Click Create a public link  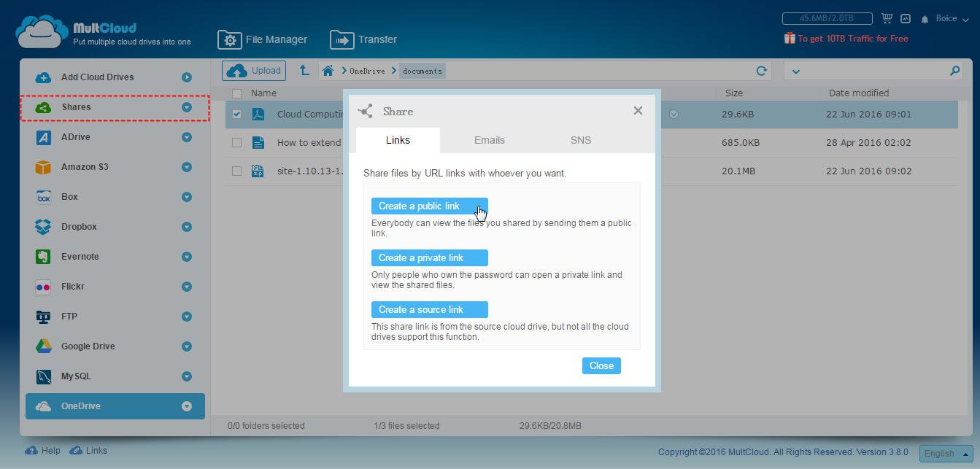pyautogui.click(x=429, y=206)
